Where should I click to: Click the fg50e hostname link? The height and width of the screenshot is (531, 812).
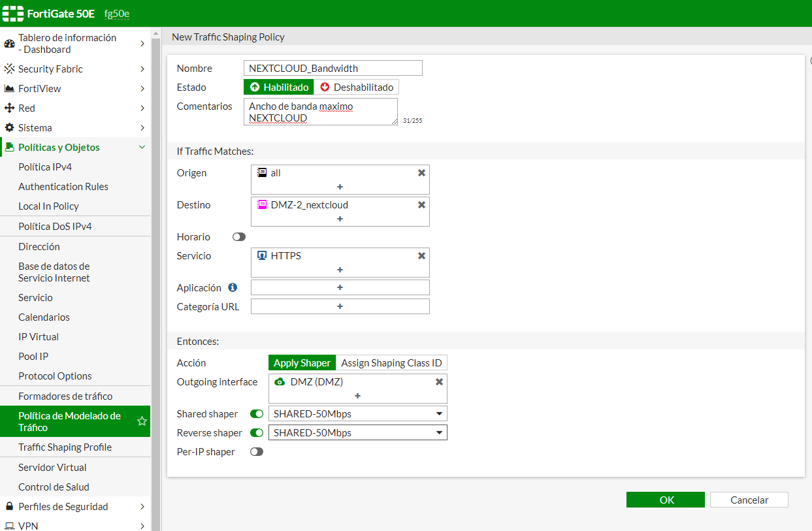point(117,14)
